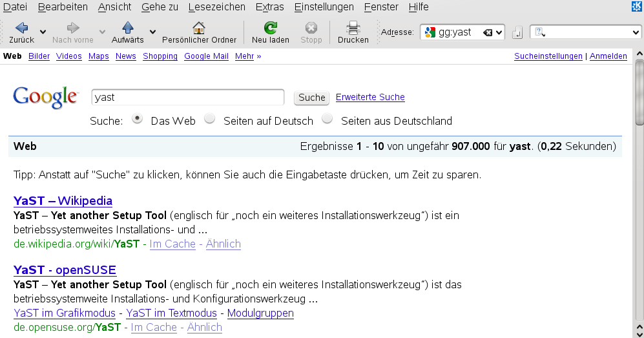
Task: Open the Ansicht menu
Action: (114, 7)
